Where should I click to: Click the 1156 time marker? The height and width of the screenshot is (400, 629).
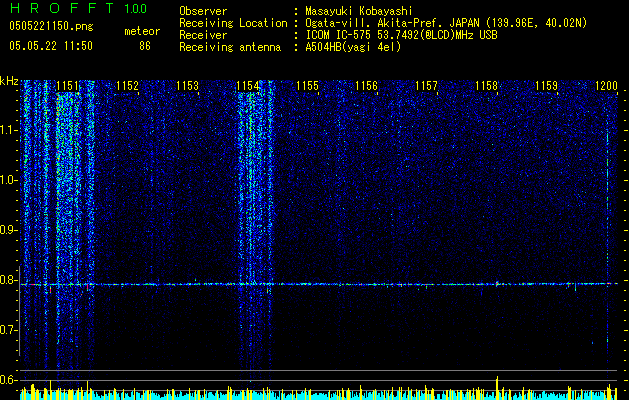pyautogui.click(x=367, y=86)
